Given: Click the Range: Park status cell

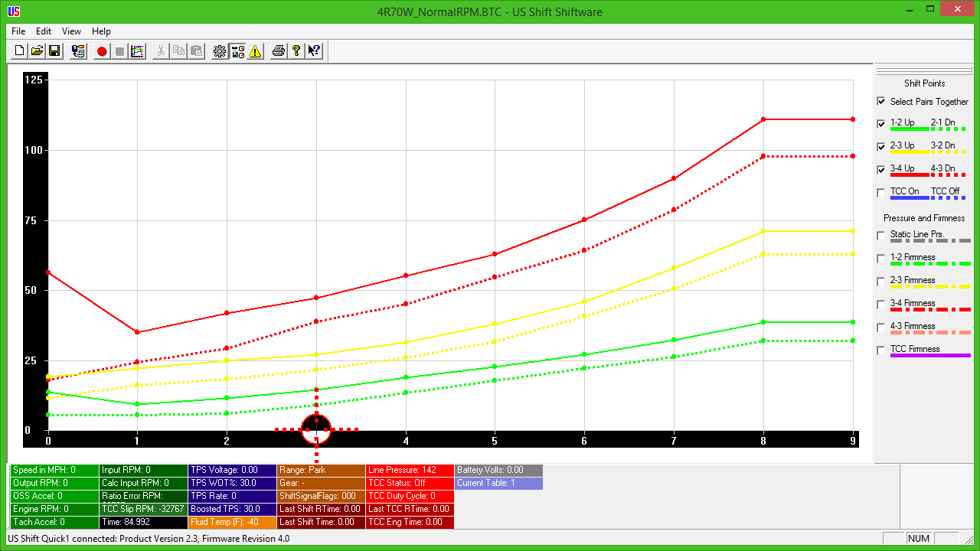Looking at the screenshot, I should click(x=321, y=470).
